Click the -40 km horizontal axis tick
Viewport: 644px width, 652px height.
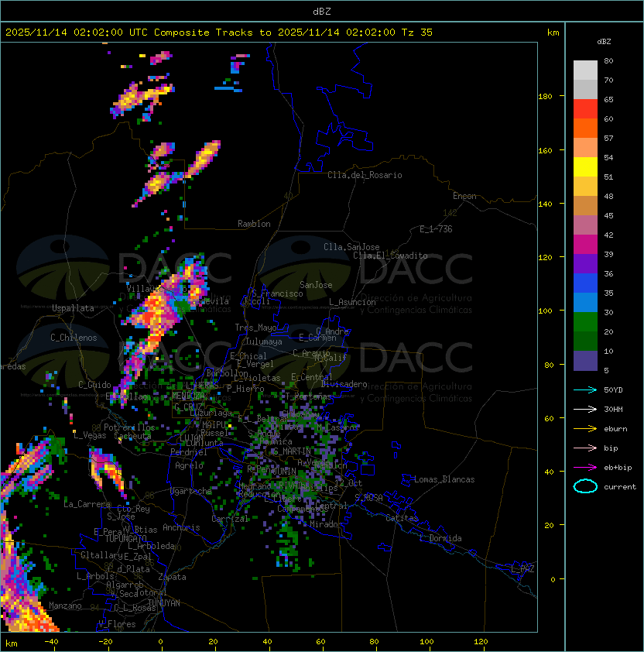coord(51,642)
